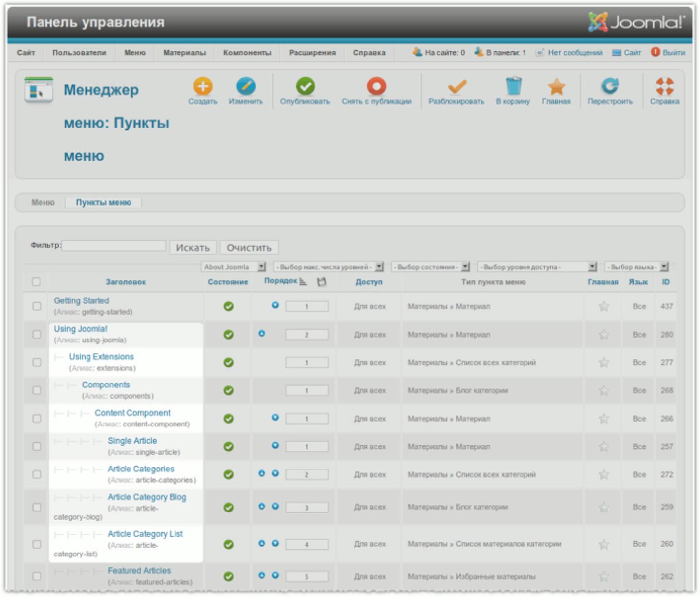Move Article Category Blog down with arrow
The height and width of the screenshot is (597, 700).
point(275,506)
